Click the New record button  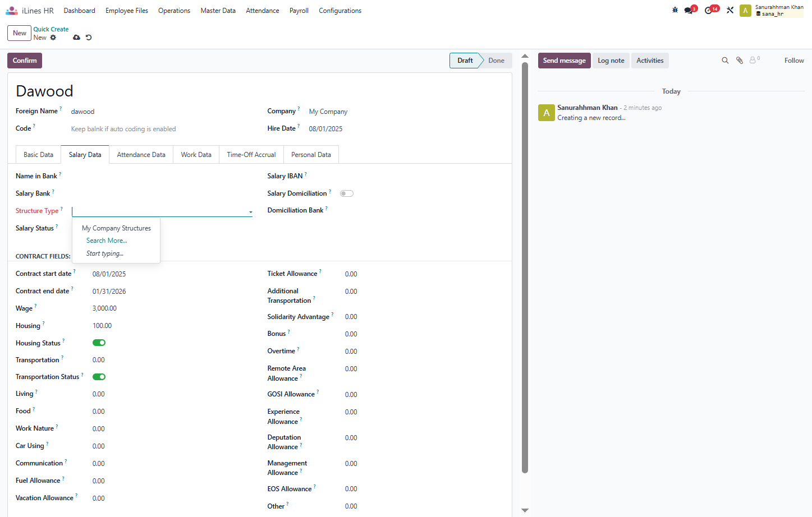(20, 33)
